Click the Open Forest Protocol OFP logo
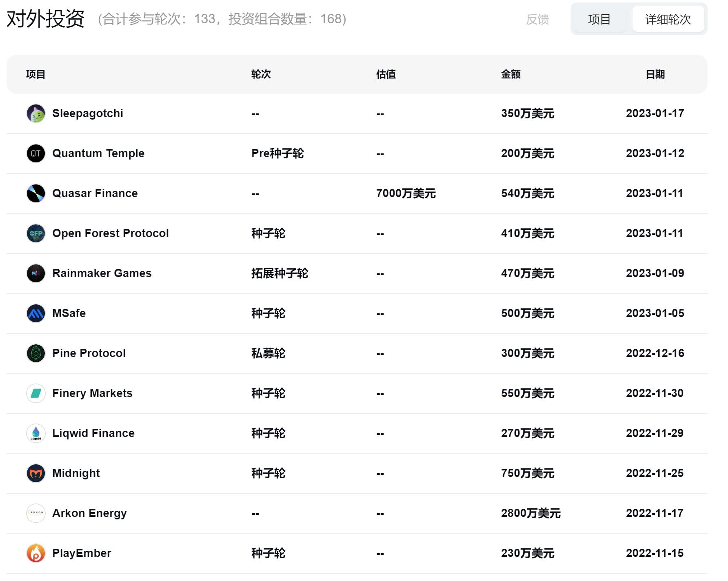This screenshot has width=728, height=581. 36,233
